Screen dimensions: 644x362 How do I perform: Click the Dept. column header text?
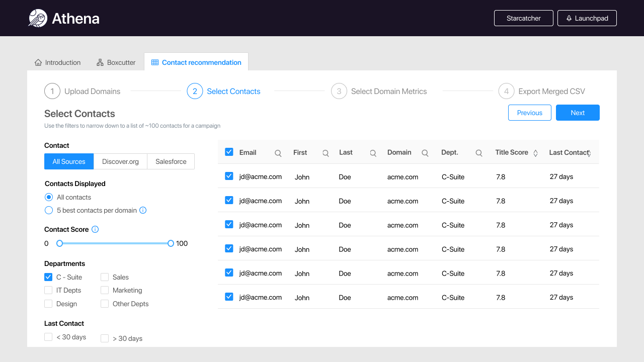450,152
